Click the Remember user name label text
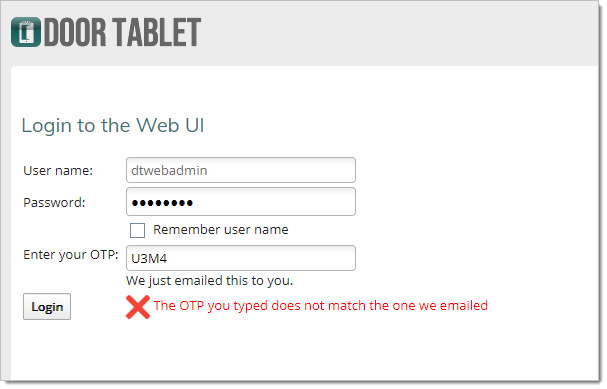This screenshot has width=607, height=389. [221, 230]
